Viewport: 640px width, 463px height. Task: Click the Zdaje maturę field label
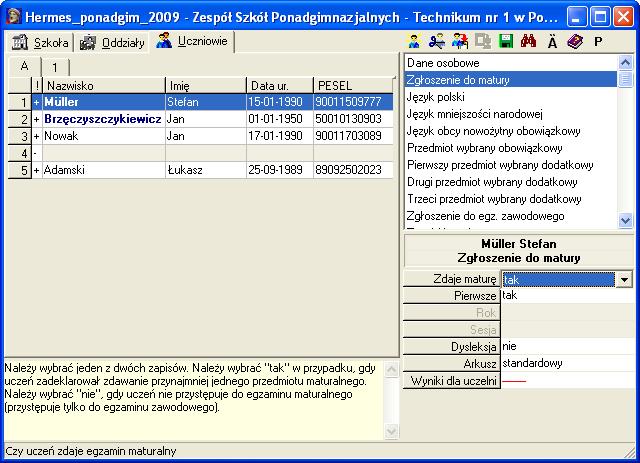tap(451, 279)
